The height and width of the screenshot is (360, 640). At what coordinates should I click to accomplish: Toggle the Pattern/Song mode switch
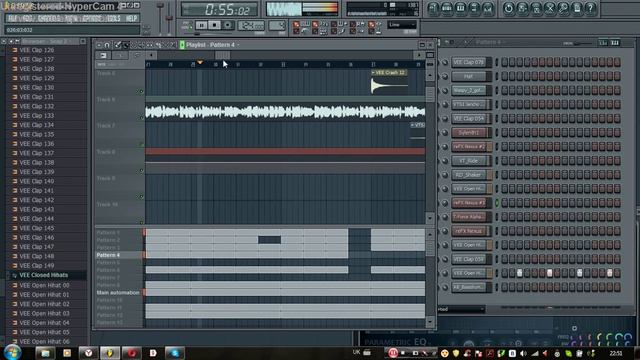(187, 25)
